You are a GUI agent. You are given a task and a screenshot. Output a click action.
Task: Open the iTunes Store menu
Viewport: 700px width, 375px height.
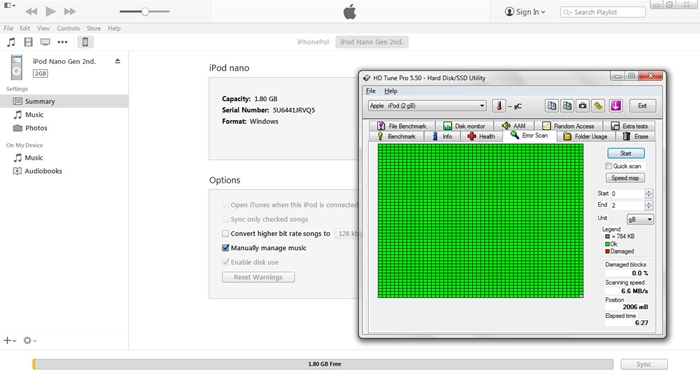[94, 28]
